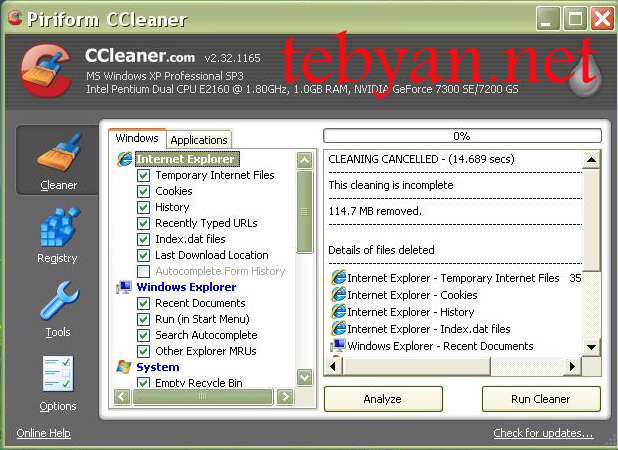The width and height of the screenshot is (618, 450).
Task: Click checklist horizontal scroll right arrow
Action: coord(285,396)
